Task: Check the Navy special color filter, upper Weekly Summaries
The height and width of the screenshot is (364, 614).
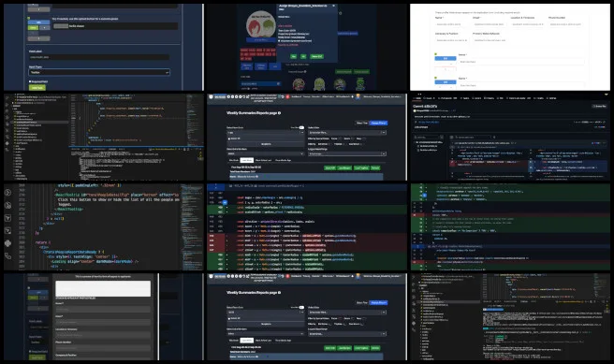Action: tap(364, 138)
